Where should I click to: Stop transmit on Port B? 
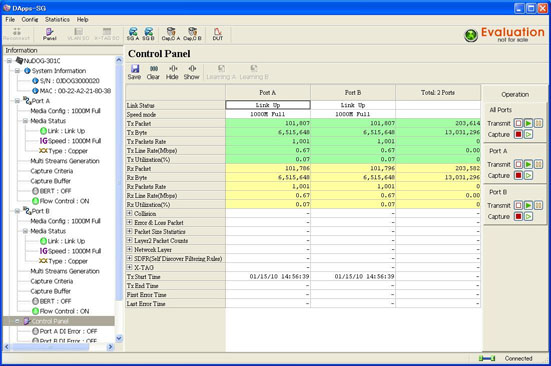pyautogui.click(x=518, y=205)
